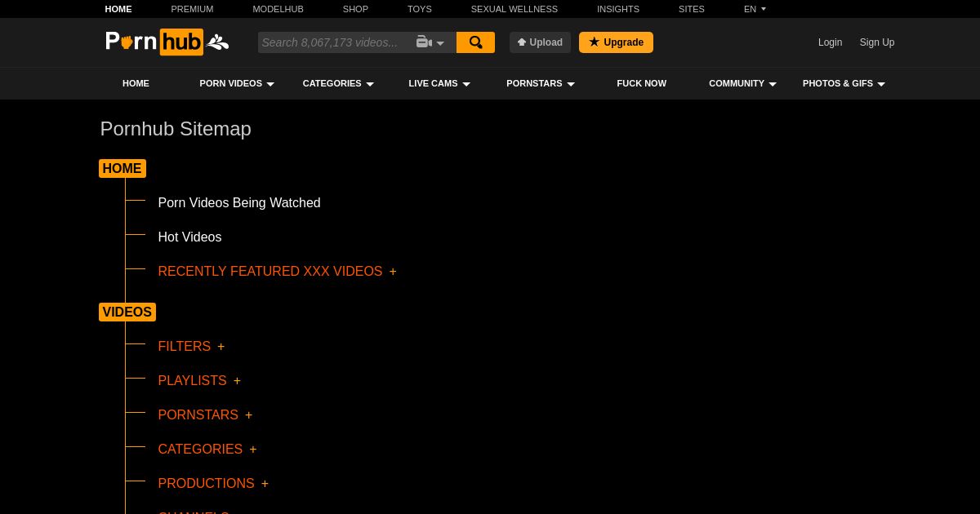The height and width of the screenshot is (514, 980).
Task: Click the site logo in the header
Action: 167,42
